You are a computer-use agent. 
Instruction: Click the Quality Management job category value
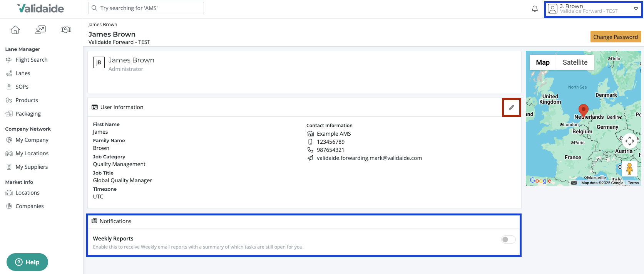pos(119,164)
